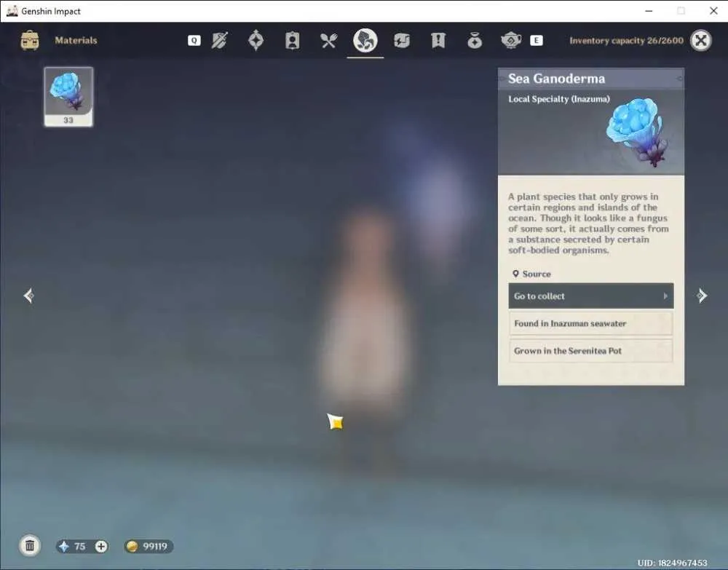The image size is (728, 570).
Task: Click the large Sea Ganoderma image
Action: point(637,132)
